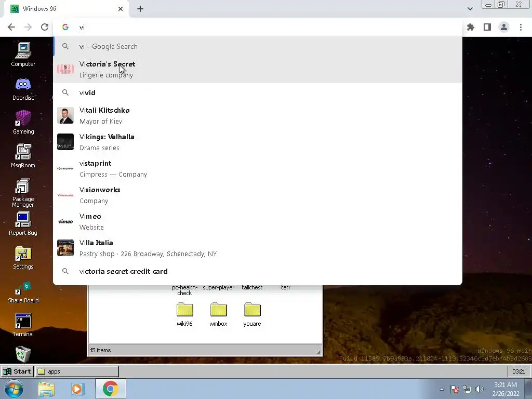Launch the Package Manager icon
Viewport: 532px width, 399px height.
(x=23, y=192)
